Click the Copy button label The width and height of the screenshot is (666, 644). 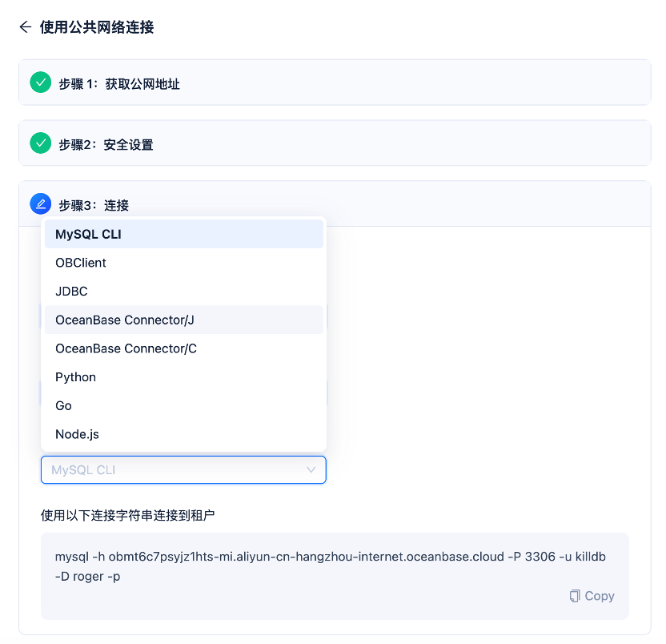tap(600, 596)
